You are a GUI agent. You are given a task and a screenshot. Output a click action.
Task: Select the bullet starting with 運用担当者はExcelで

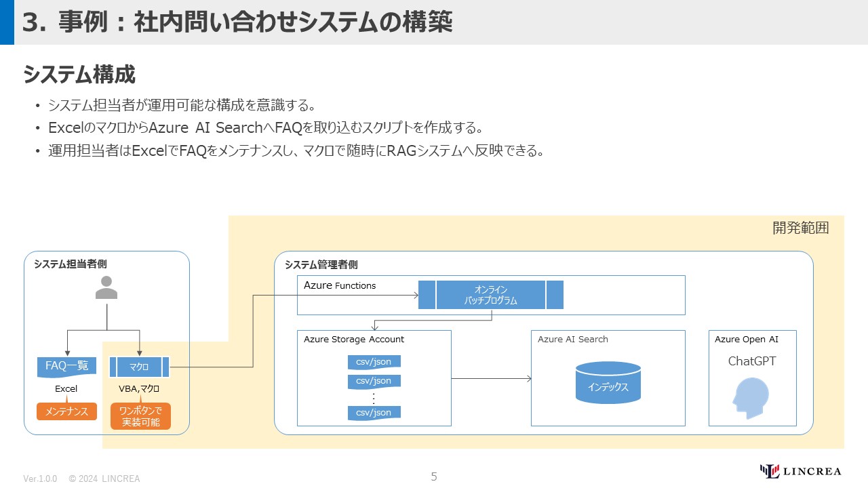click(x=296, y=150)
